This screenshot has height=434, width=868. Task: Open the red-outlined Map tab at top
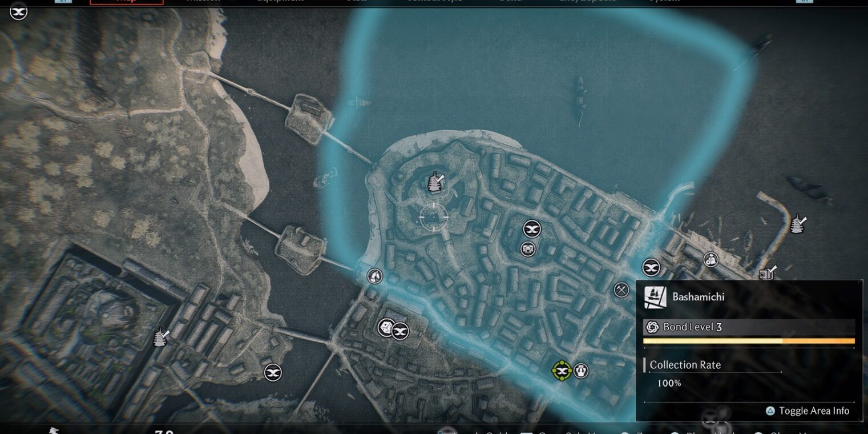(x=127, y=2)
